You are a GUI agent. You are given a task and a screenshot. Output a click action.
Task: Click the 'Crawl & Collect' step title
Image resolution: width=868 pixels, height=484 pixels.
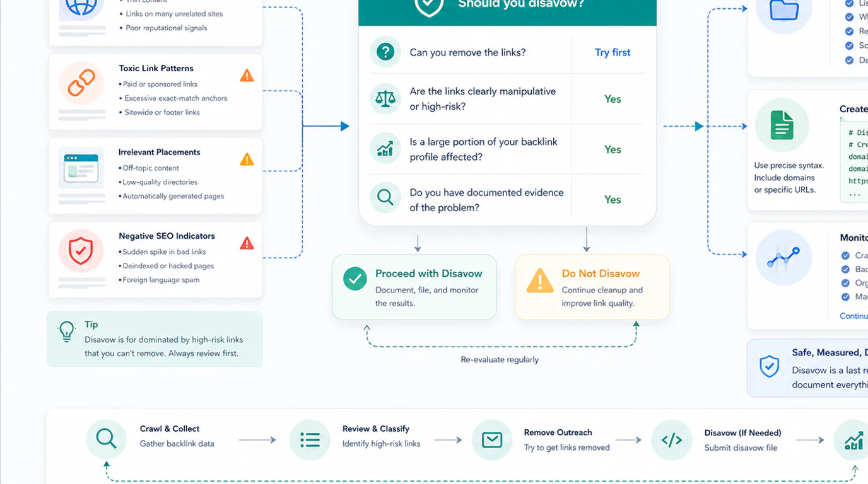point(170,429)
